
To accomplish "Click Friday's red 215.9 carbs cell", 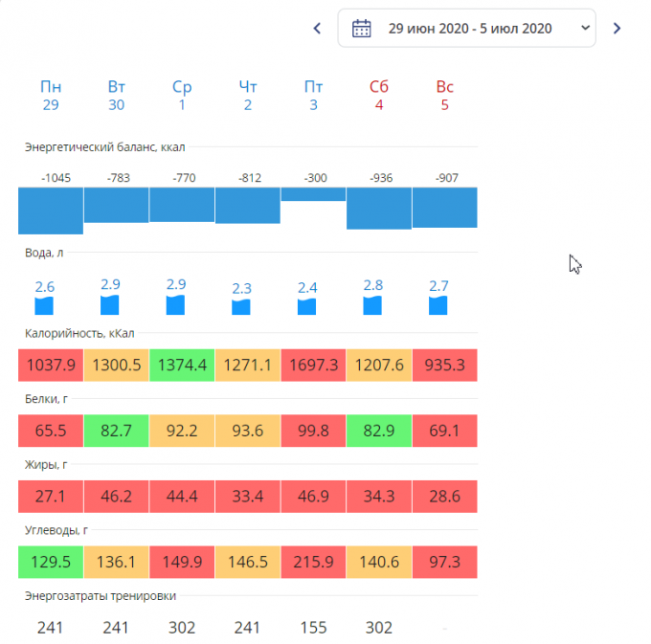I will [313, 561].
